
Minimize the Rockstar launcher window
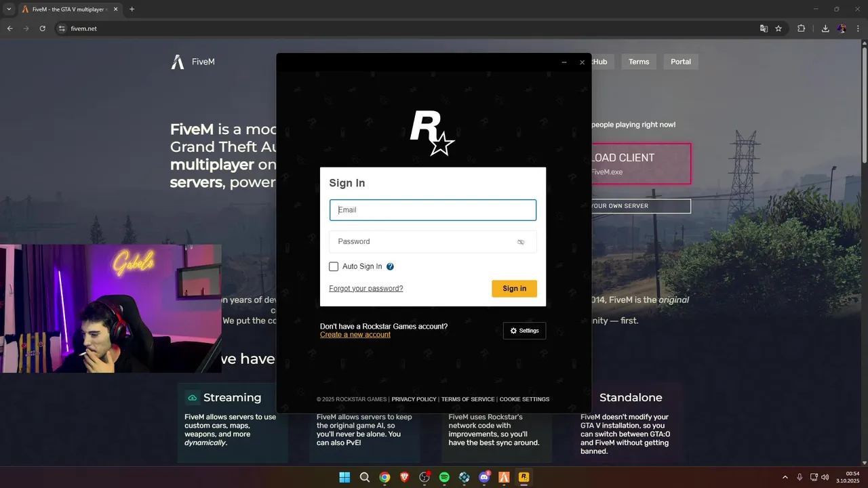pyautogui.click(x=564, y=62)
